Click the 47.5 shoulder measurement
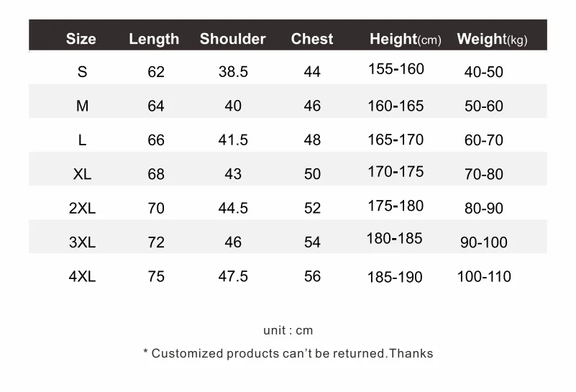The image size is (576, 392). (233, 276)
